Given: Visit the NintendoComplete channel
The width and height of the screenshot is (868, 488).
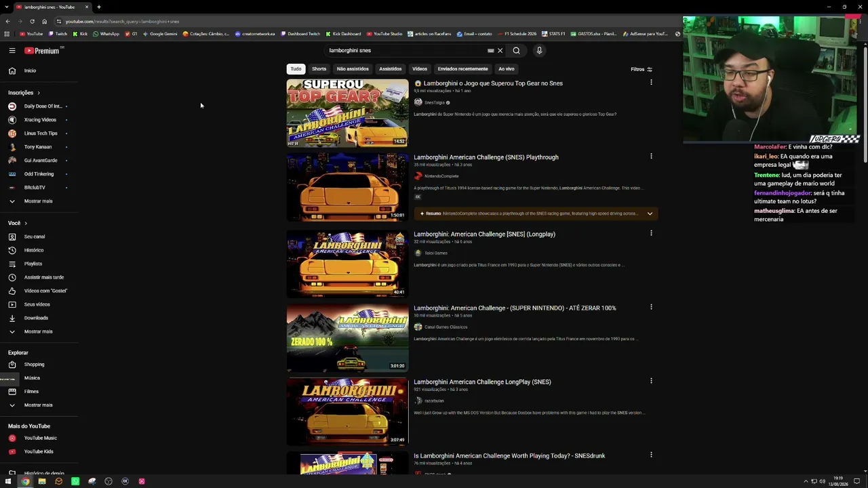Looking at the screenshot, I should tap(441, 176).
